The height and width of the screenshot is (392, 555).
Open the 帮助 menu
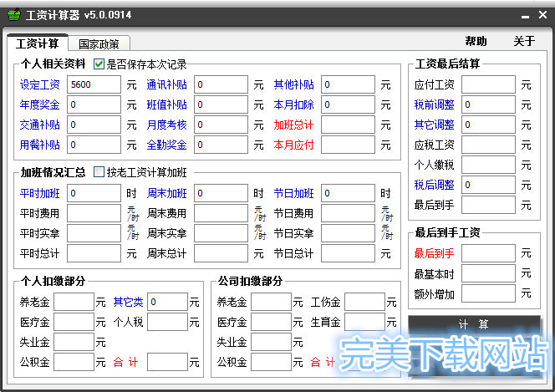point(476,41)
